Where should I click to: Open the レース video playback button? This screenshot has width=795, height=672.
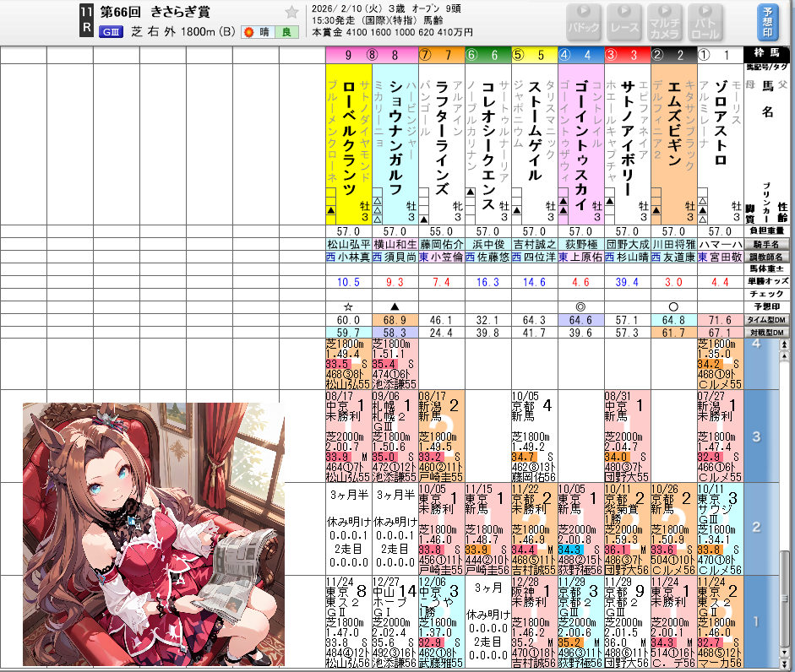624,22
